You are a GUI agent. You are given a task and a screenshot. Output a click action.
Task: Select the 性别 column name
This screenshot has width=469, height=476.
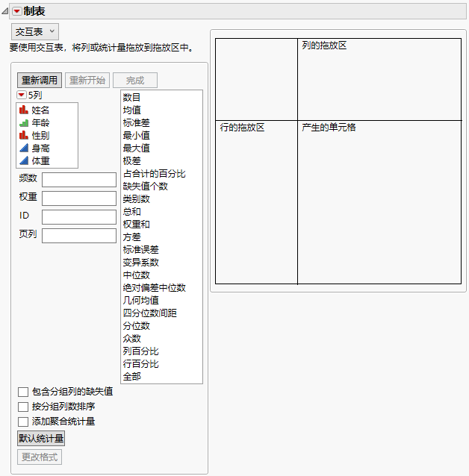click(40, 135)
